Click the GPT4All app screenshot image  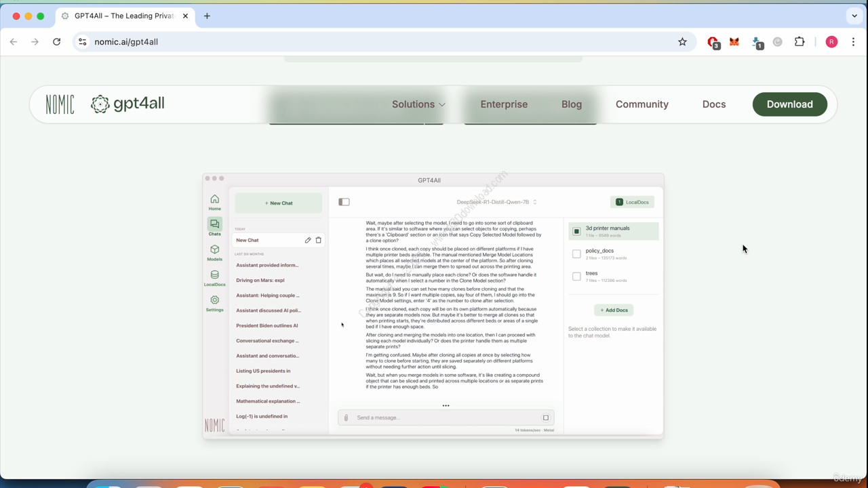(x=433, y=306)
